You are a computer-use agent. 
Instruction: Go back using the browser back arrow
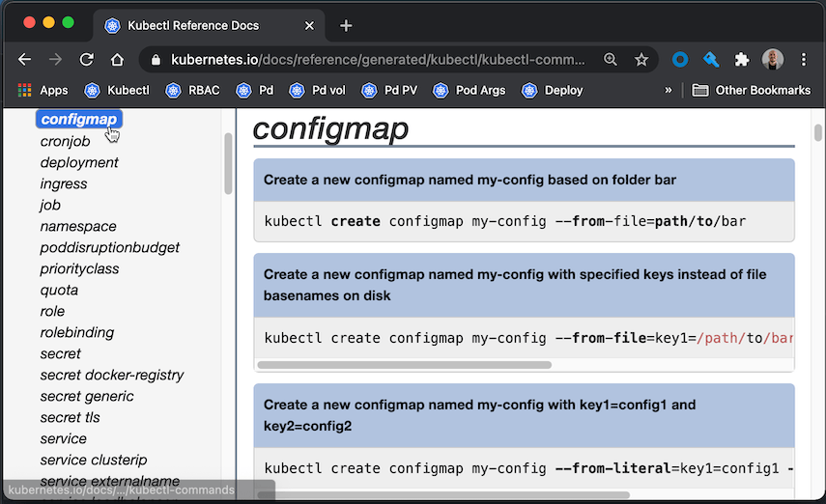click(25, 60)
